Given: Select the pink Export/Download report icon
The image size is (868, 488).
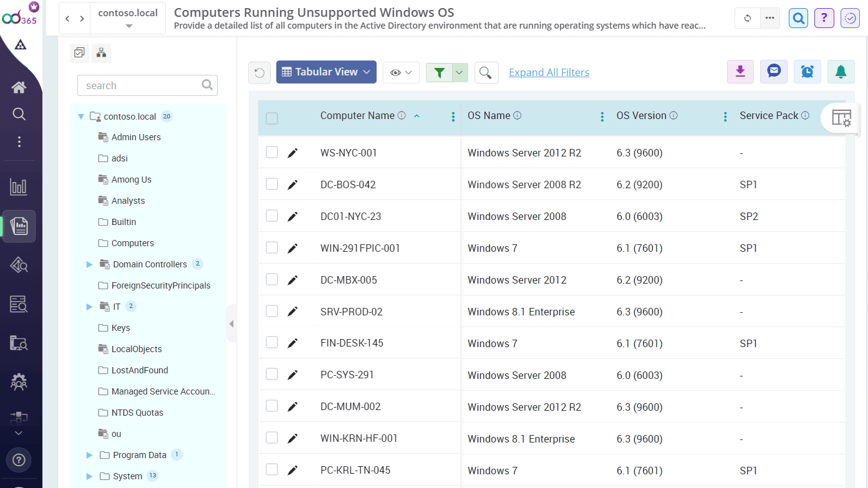Looking at the screenshot, I should tap(740, 71).
